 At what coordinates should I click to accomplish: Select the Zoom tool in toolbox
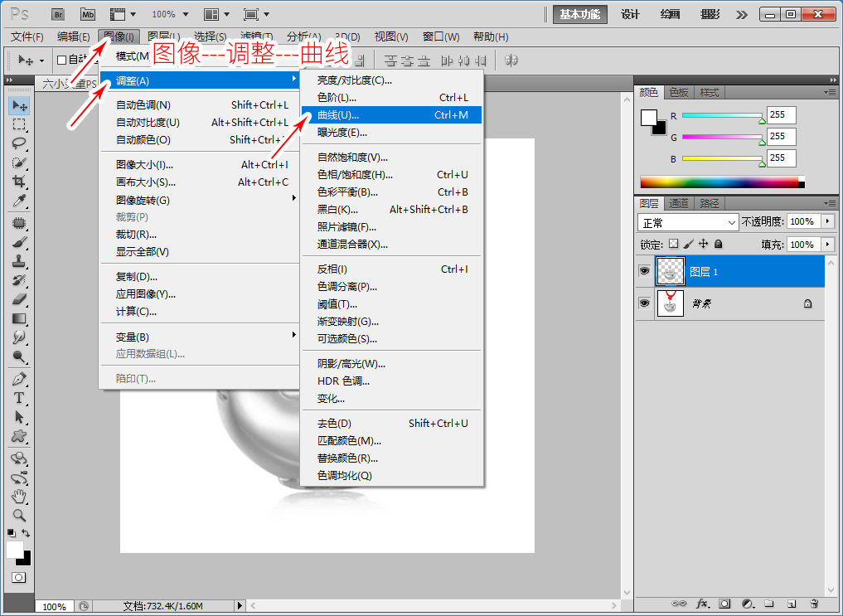[x=19, y=515]
